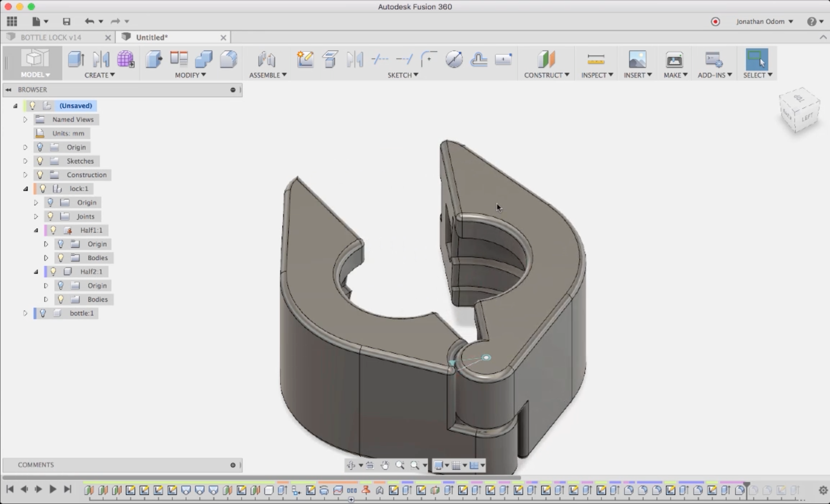Collapse the Half1:1 component
This screenshot has width=830, height=504.
click(36, 230)
